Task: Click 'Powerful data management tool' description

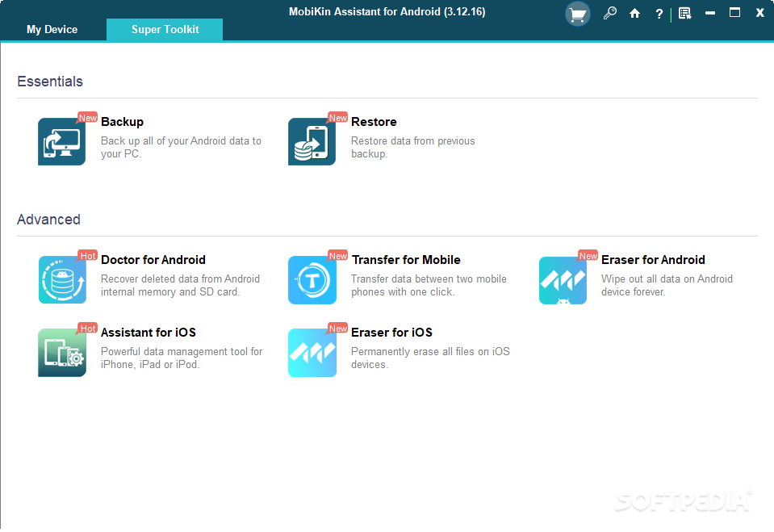Action: pyautogui.click(x=182, y=358)
